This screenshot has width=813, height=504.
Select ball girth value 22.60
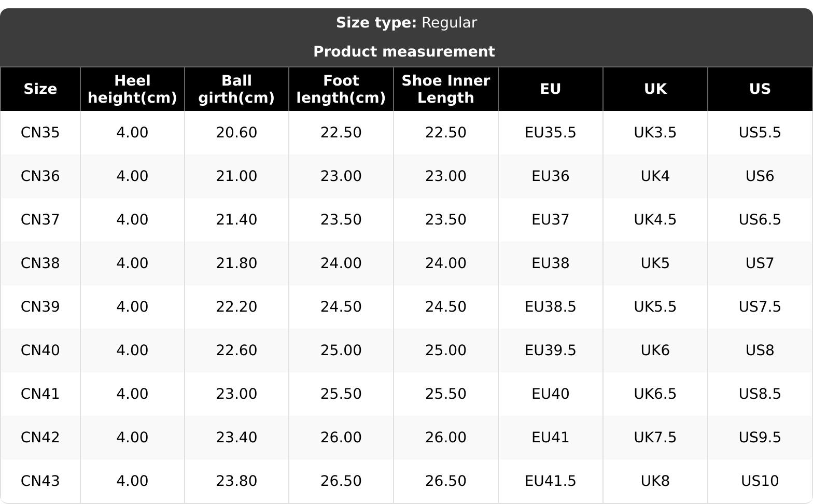236,351
